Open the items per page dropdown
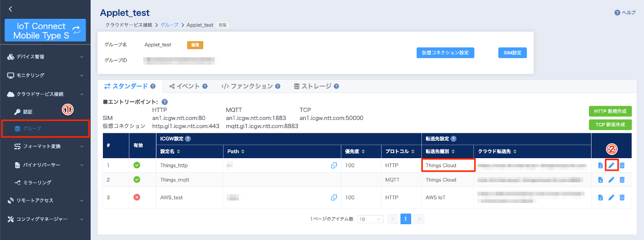 pos(370,219)
